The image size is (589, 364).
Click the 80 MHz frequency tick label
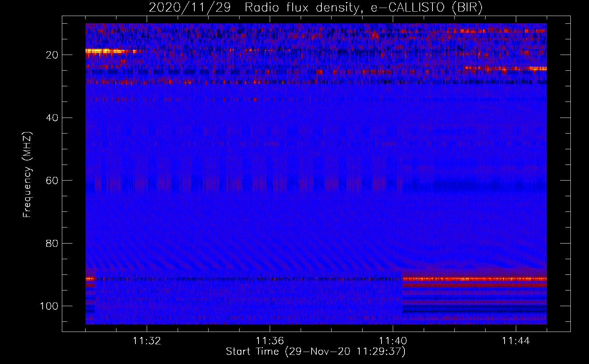coord(52,243)
